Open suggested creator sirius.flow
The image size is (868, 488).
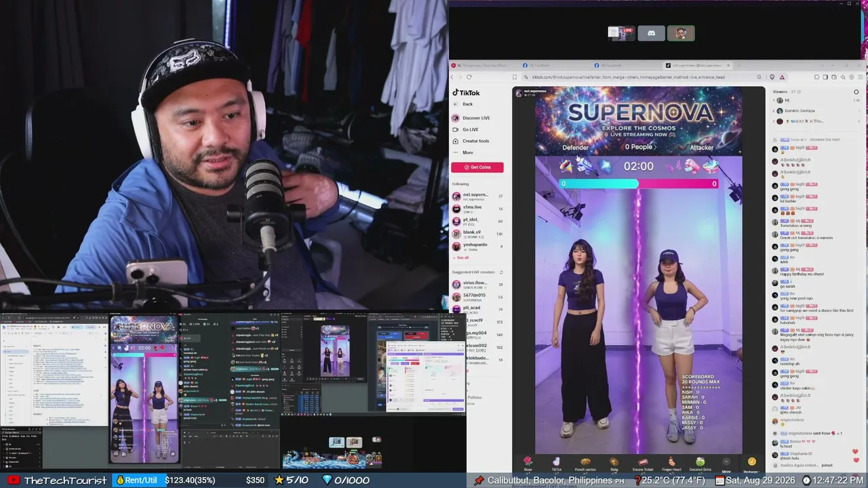coord(477,285)
